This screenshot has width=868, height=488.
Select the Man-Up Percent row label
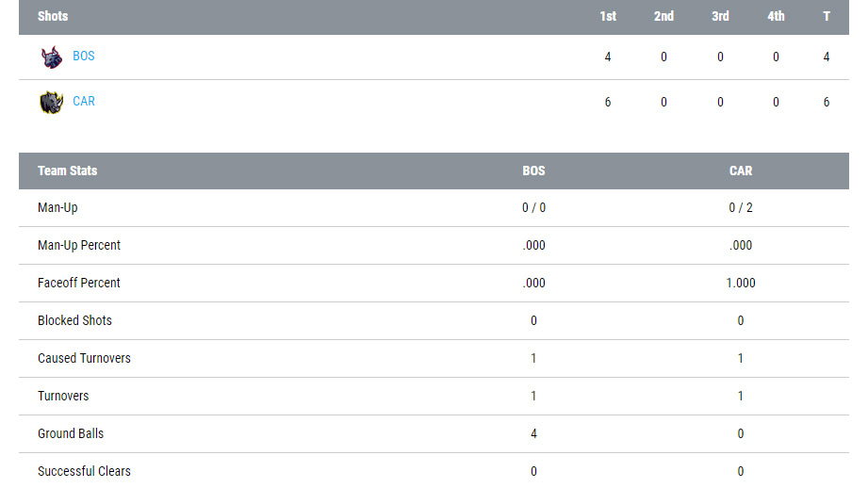pyautogui.click(x=79, y=245)
